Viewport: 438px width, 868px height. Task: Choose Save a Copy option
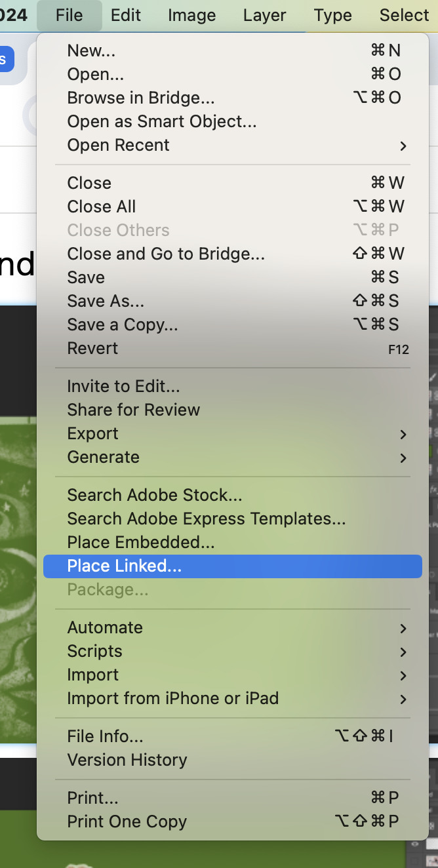pyautogui.click(x=233, y=325)
